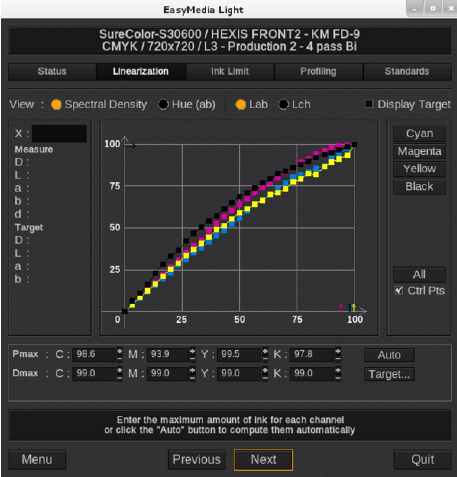Increase Pmax Y with its up arrow

[265, 351]
